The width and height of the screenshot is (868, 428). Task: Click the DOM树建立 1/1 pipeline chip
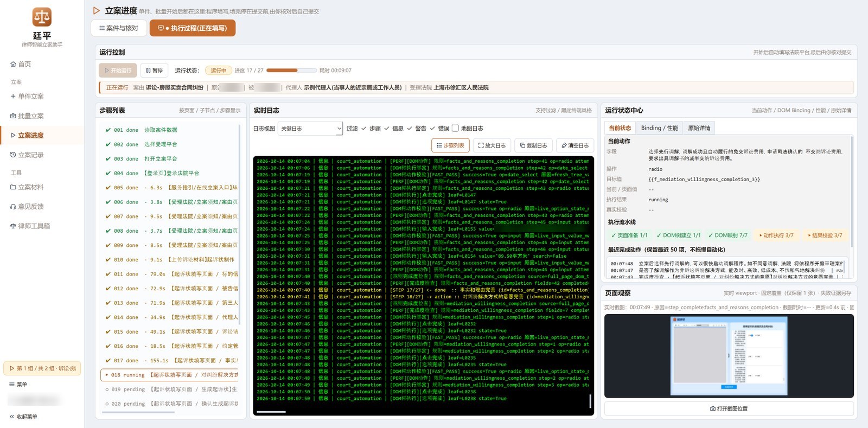[x=678, y=235]
